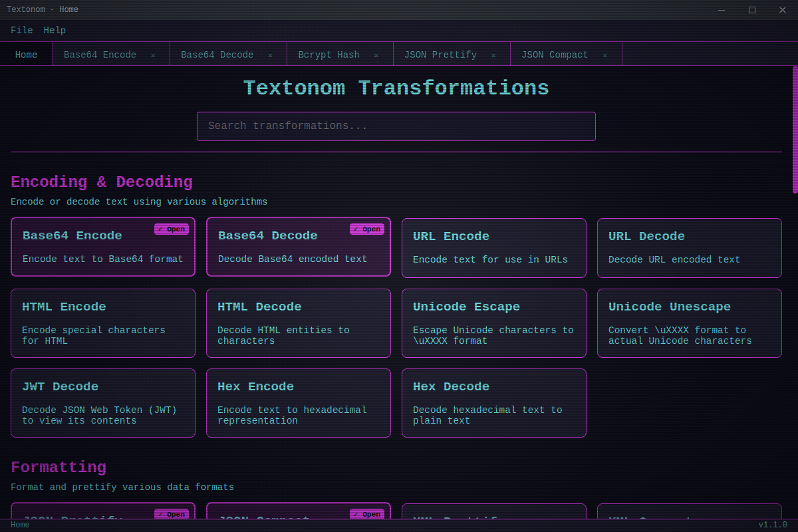
Task: Close the Base64 Encode tab
Action: tap(153, 55)
